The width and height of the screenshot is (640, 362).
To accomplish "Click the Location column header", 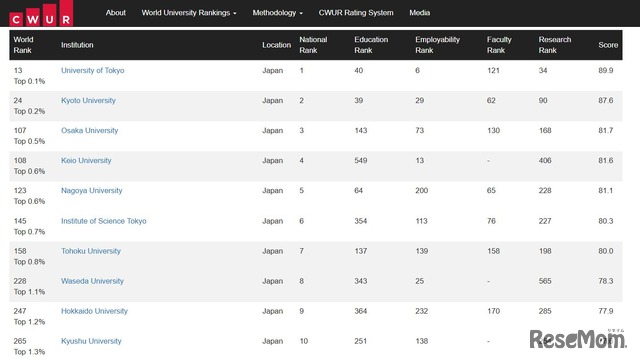I will [276, 45].
